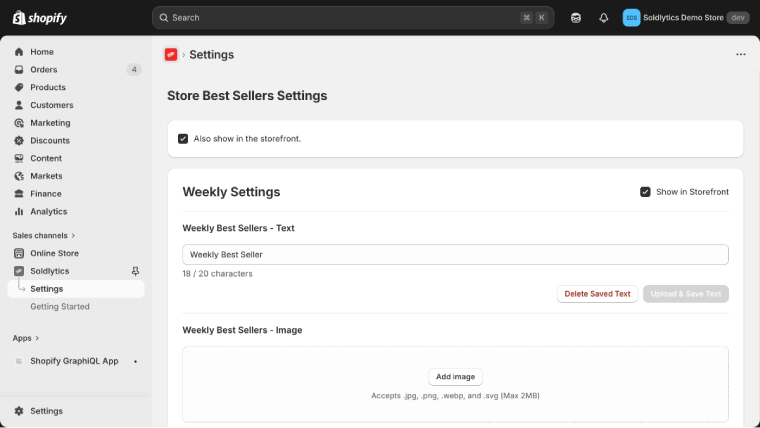Image resolution: width=760 pixels, height=428 pixels.
Task: Toggle Weekly Show in Storefront checkbox
Action: point(645,192)
